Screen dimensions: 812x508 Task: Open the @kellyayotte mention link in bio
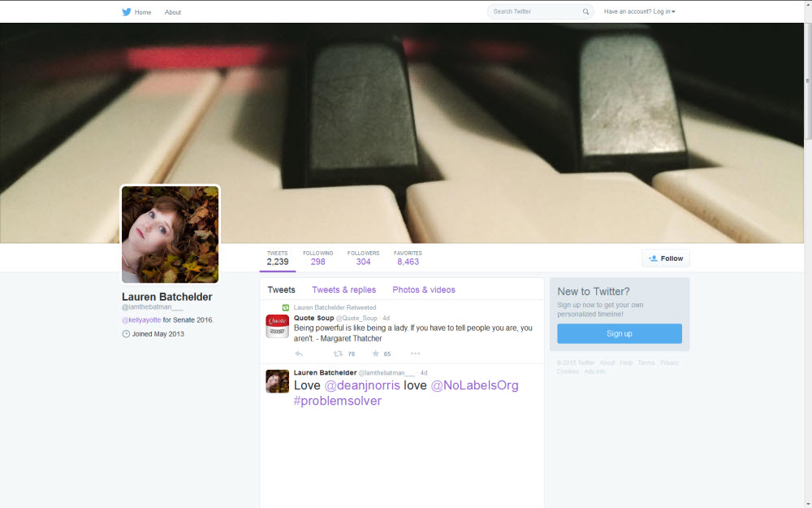141,320
